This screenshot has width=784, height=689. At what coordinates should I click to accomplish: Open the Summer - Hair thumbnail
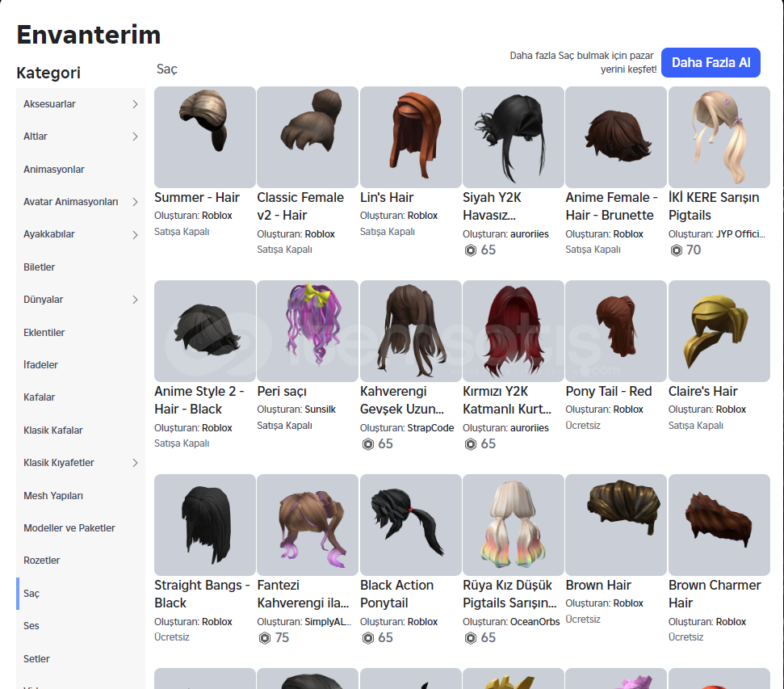205,137
